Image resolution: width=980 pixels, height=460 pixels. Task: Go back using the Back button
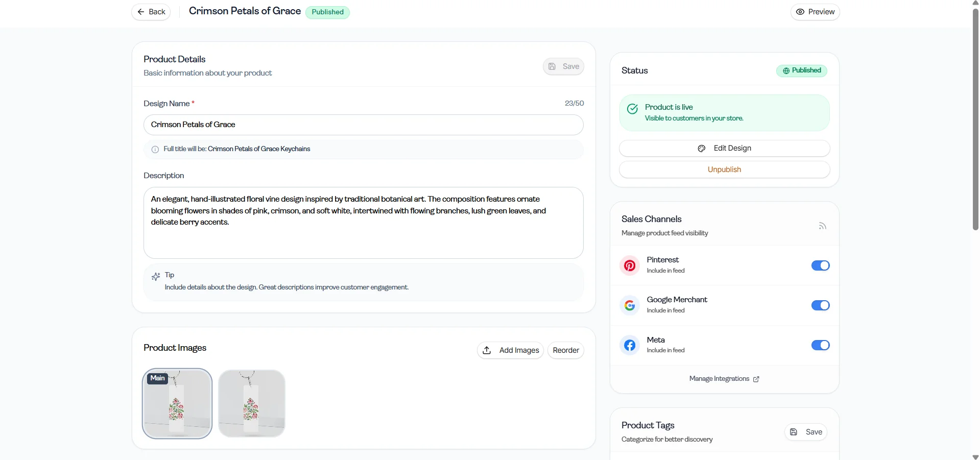(151, 12)
